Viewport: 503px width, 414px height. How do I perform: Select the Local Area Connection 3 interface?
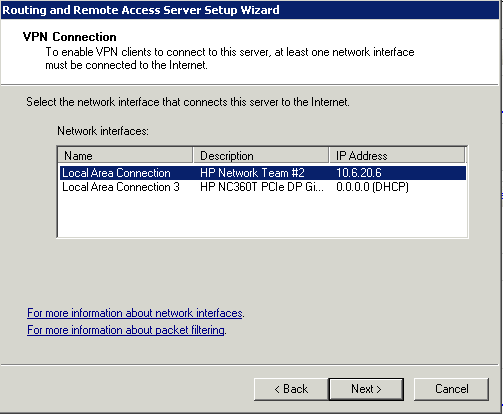click(x=262, y=187)
